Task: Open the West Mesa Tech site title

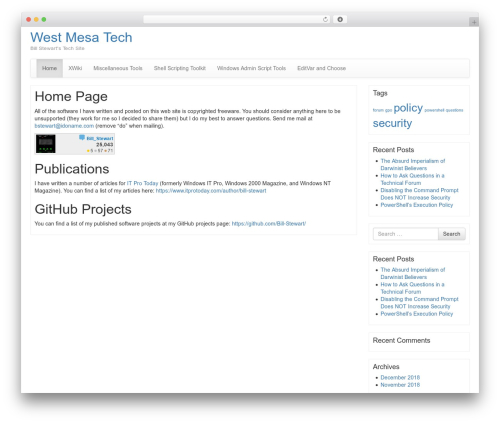Action: pyautogui.click(x=81, y=37)
